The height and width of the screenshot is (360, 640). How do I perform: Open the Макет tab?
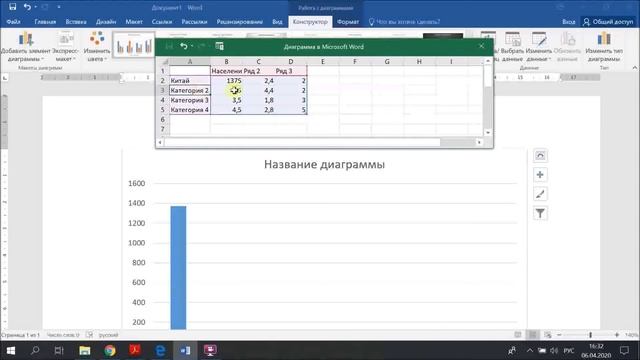tap(134, 22)
